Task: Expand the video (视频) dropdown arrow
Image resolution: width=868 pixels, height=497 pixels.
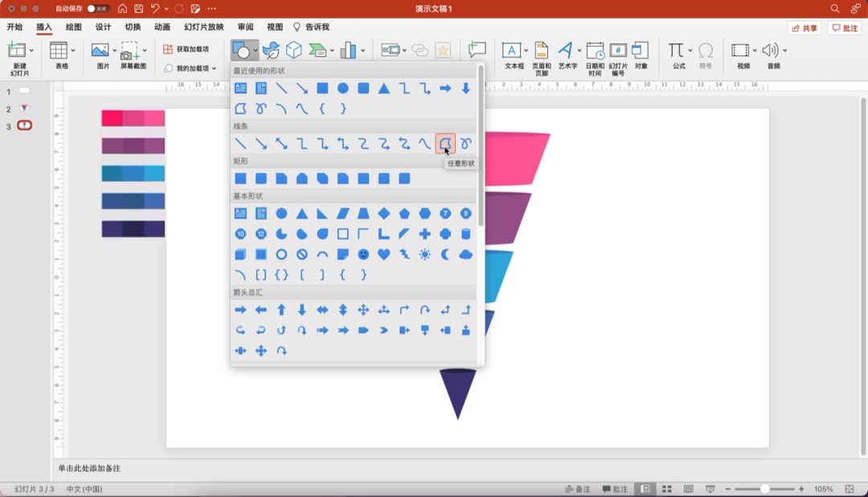Action: (x=755, y=51)
